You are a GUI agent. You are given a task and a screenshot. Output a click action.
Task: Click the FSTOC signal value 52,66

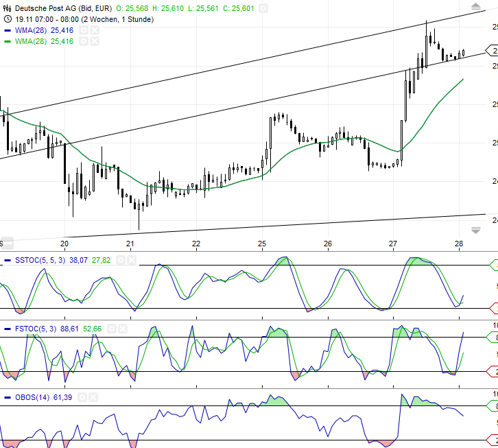pos(92,329)
